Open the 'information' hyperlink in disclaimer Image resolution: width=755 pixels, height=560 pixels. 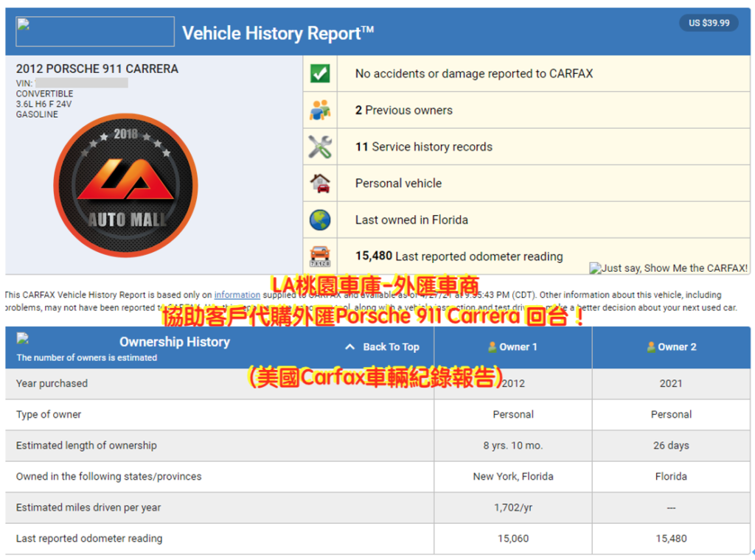click(237, 295)
